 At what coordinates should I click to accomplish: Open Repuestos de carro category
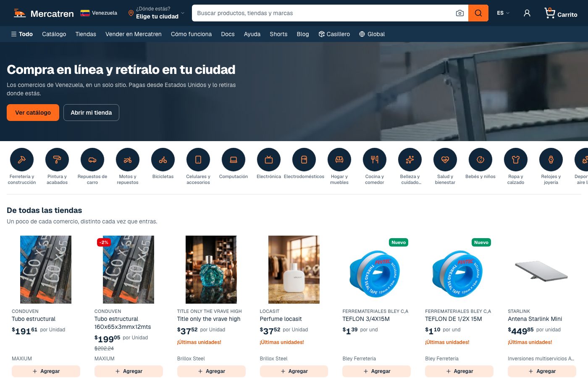coord(92,166)
